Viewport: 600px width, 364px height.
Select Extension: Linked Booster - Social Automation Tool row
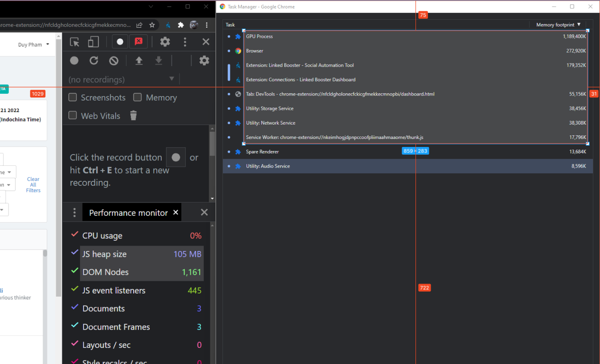point(408,65)
